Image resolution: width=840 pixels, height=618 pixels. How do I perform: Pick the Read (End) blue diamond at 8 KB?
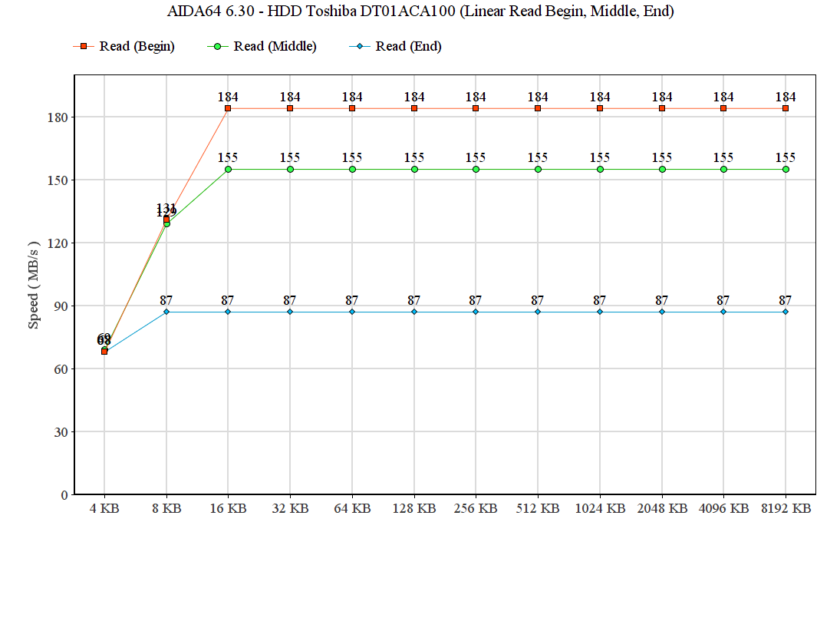tap(166, 312)
